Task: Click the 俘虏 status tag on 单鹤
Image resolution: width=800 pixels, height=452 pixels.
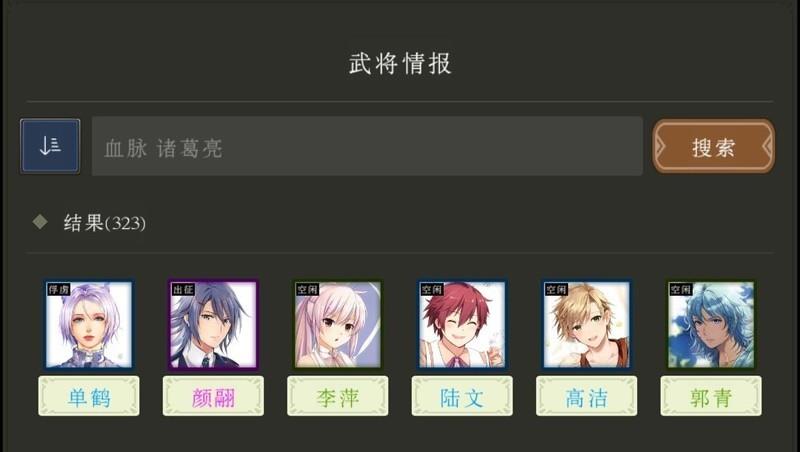Action: (x=59, y=290)
